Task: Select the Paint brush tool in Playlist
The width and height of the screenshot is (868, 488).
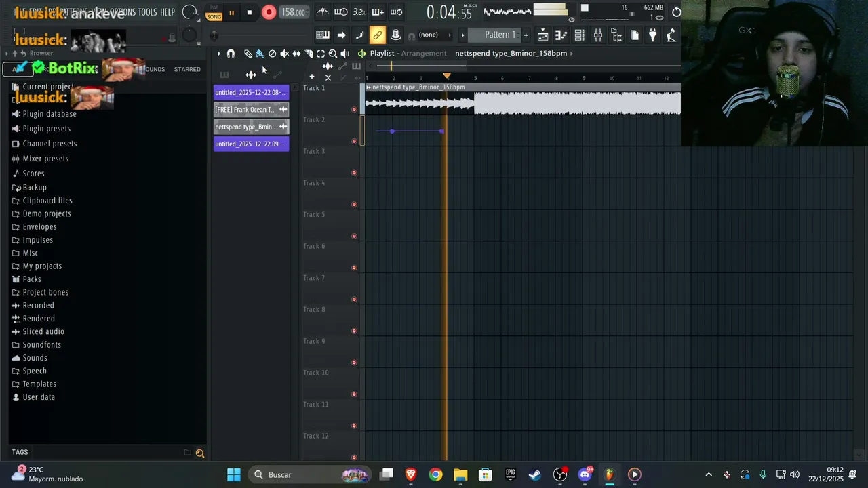Action: click(260, 54)
